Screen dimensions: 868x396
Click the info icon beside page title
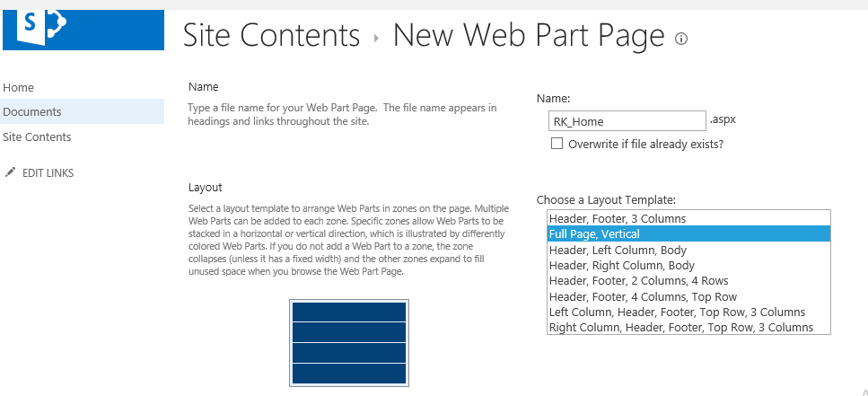point(681,39)
